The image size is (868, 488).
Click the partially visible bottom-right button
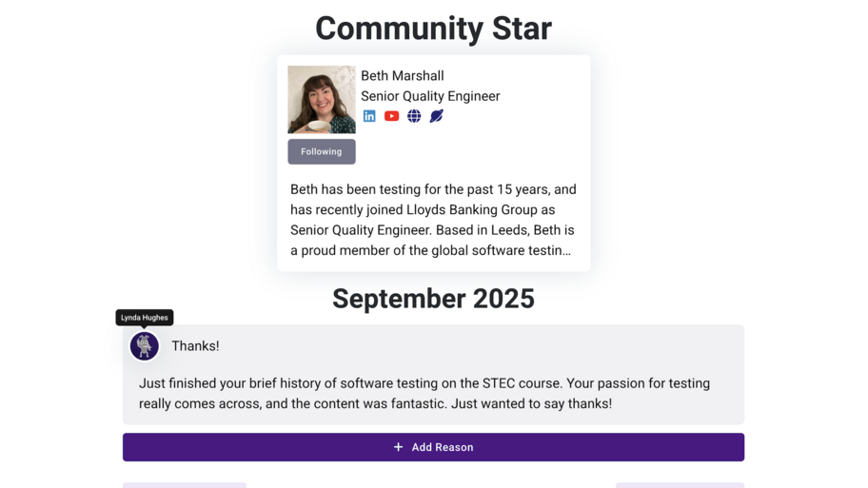tap(680, 484)
